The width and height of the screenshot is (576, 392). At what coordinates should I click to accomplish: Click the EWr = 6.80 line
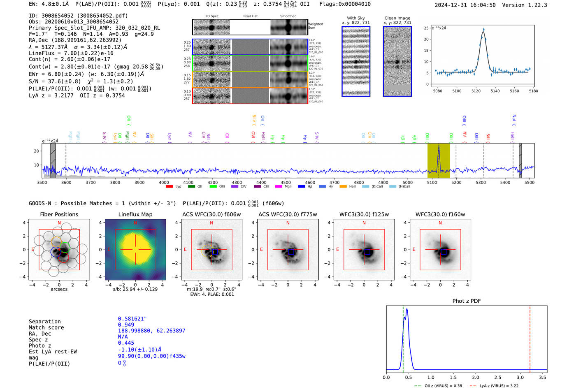(x=86, y=74)
